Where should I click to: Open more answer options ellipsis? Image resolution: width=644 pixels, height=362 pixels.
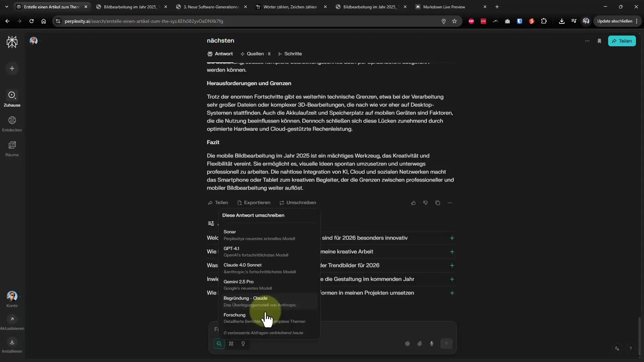pyautogui.click(x=450, y=203)
